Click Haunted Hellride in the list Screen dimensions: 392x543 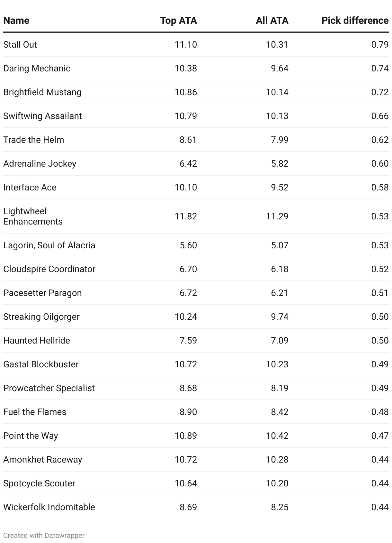click(37, 340)
